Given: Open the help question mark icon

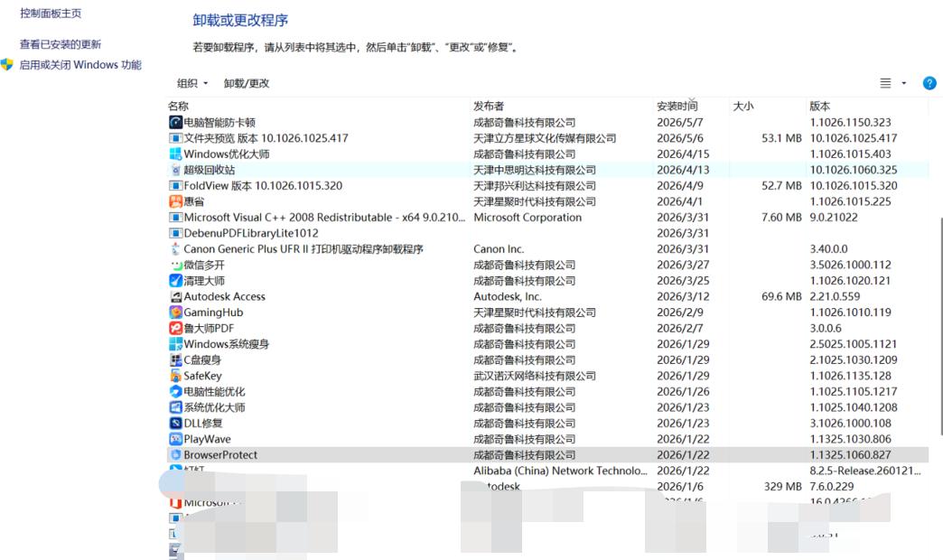Looking at the screenshot, I should tap(929, 83).
